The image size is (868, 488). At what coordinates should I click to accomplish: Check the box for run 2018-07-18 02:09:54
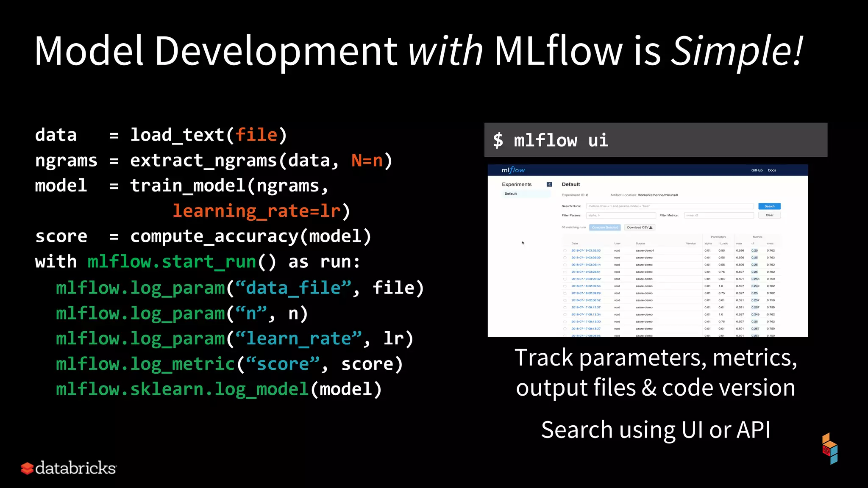(565, 286)
